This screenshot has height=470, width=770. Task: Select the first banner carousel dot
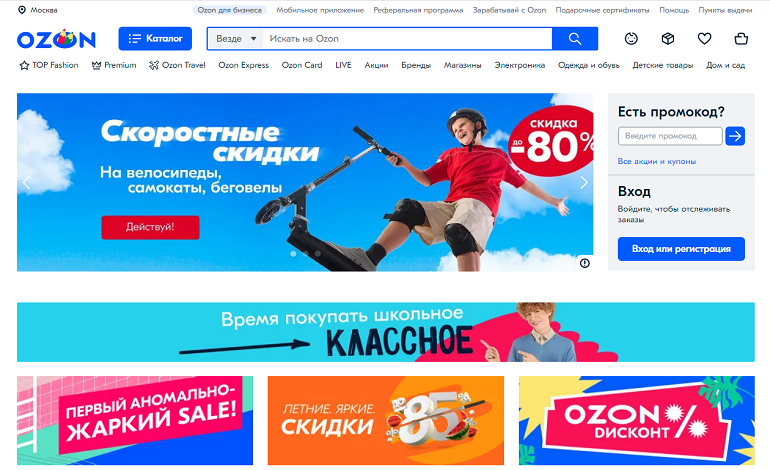(293, 254)
